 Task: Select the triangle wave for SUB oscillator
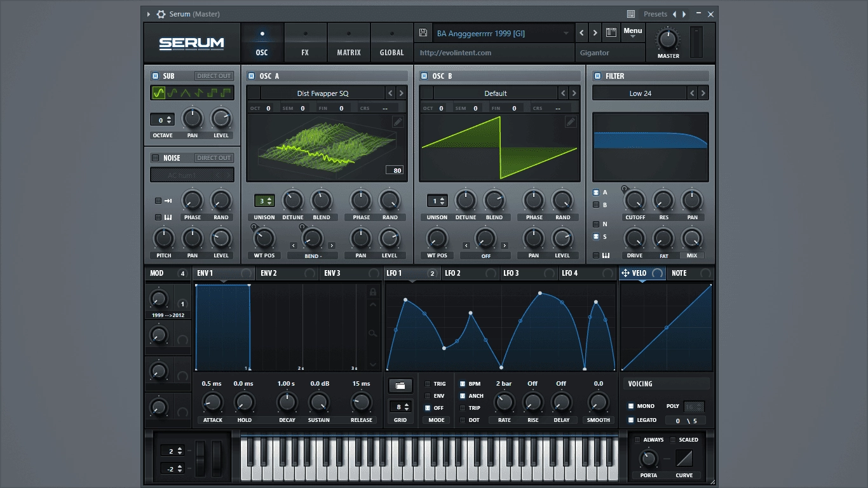186,93
